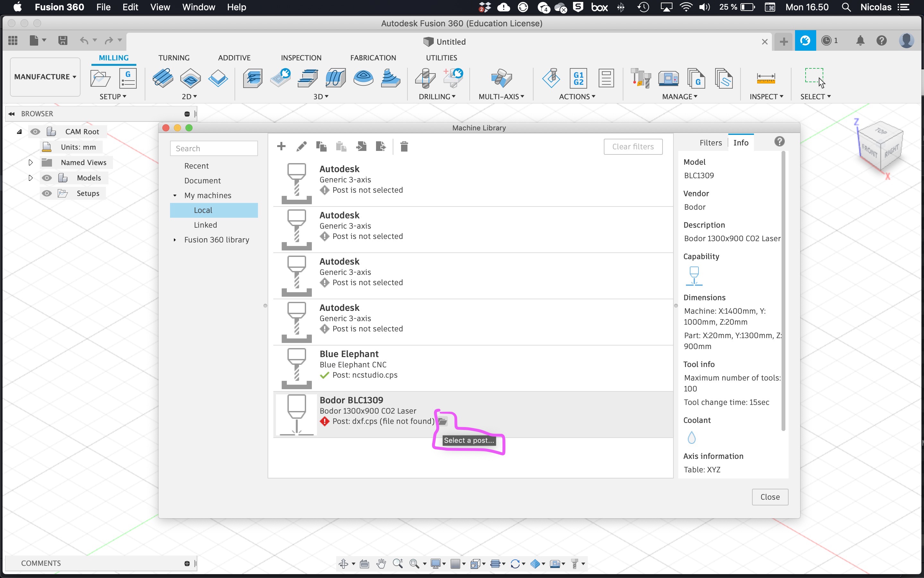The width and height of the screenshot is (924, 578).
Task: Click the import machine icon
Action: pos(361,146)
